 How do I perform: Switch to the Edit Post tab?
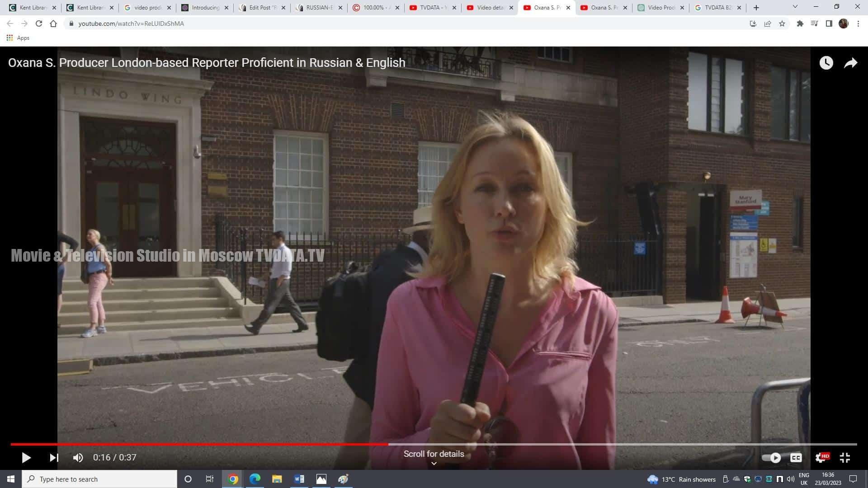point(262,8)
